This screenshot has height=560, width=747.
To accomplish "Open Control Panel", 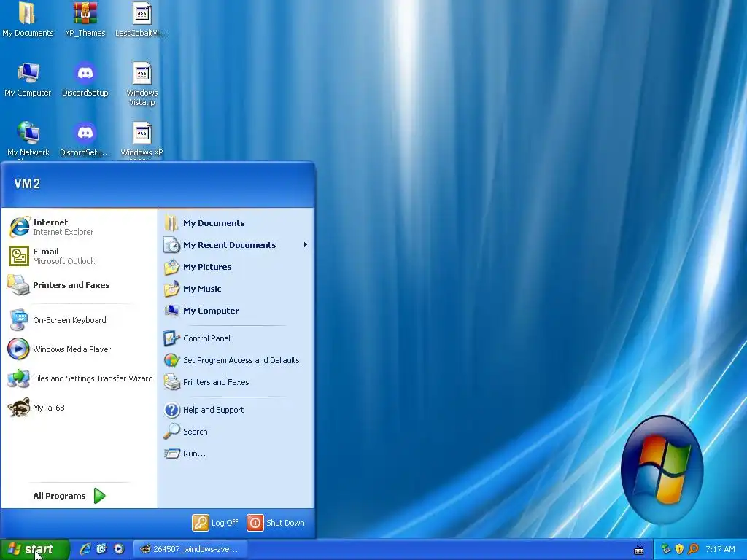I will (236, 338).
